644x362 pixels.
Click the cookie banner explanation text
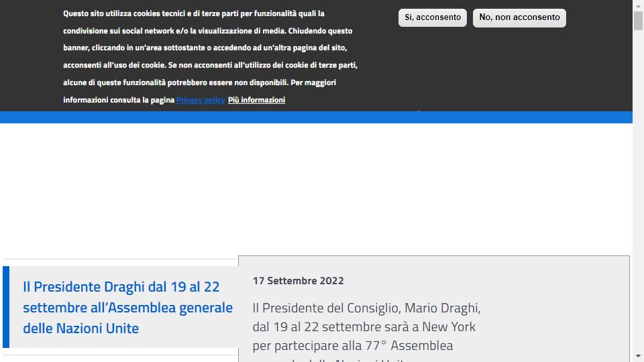[x=210, y=56]
